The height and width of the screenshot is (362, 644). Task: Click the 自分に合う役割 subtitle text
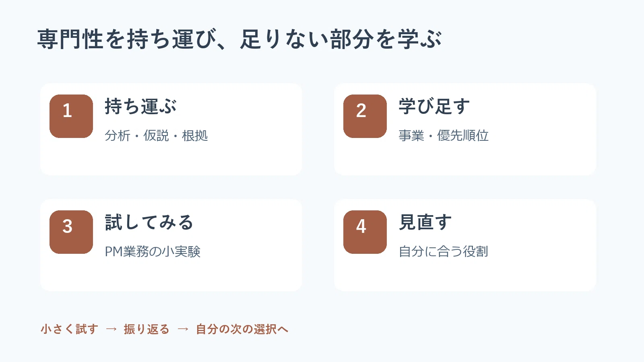443,251
